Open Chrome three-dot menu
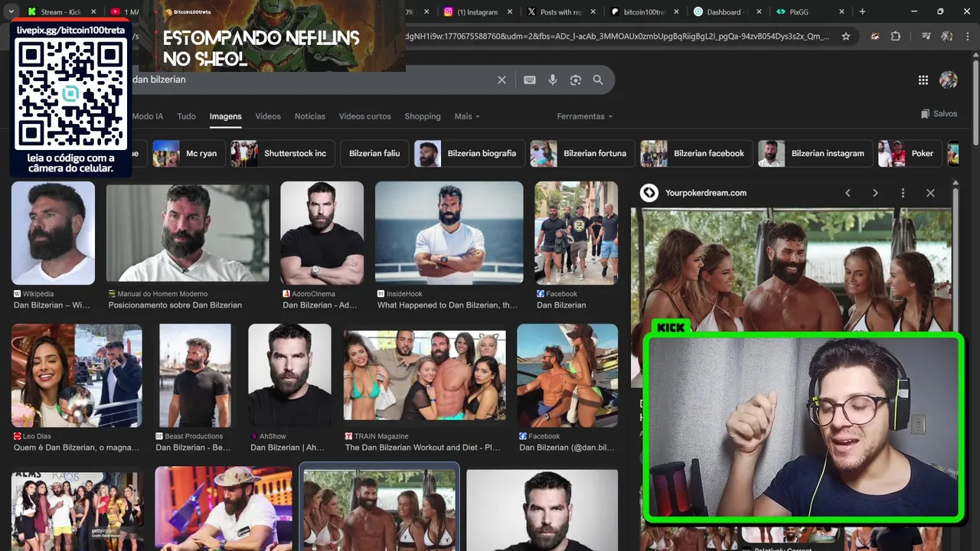 click(x=968, y=36)
